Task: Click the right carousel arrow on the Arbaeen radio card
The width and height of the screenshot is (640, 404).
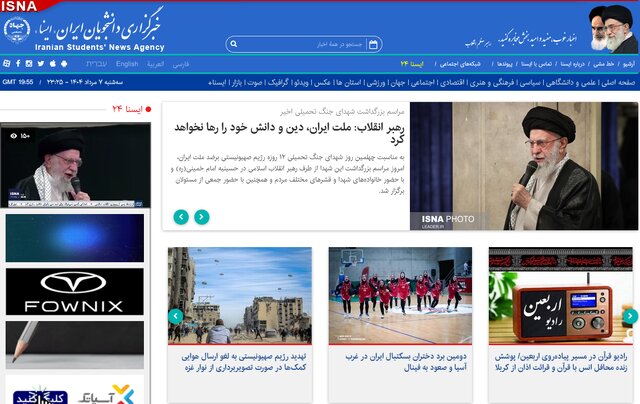Action: pyautogui.click(x=630, y=316)
